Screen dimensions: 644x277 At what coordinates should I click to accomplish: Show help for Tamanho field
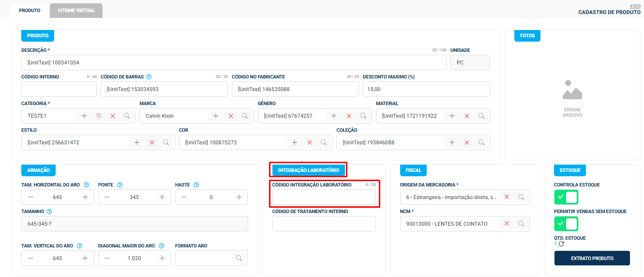pyautogui.click(x=49, y=212)
